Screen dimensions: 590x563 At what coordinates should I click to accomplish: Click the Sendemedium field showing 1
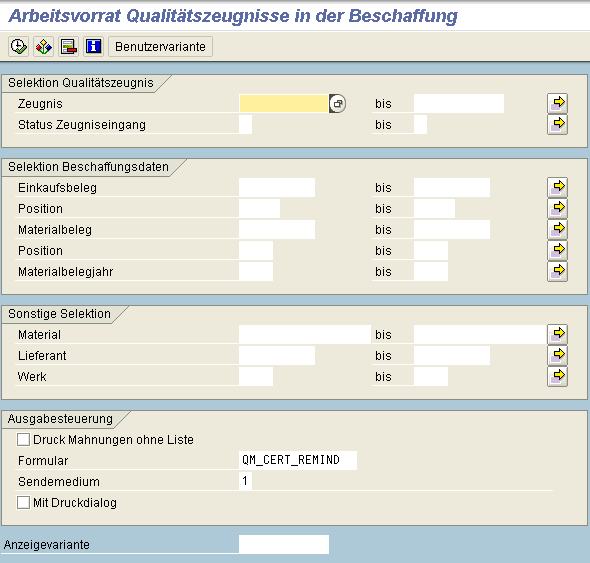point(245,481)
